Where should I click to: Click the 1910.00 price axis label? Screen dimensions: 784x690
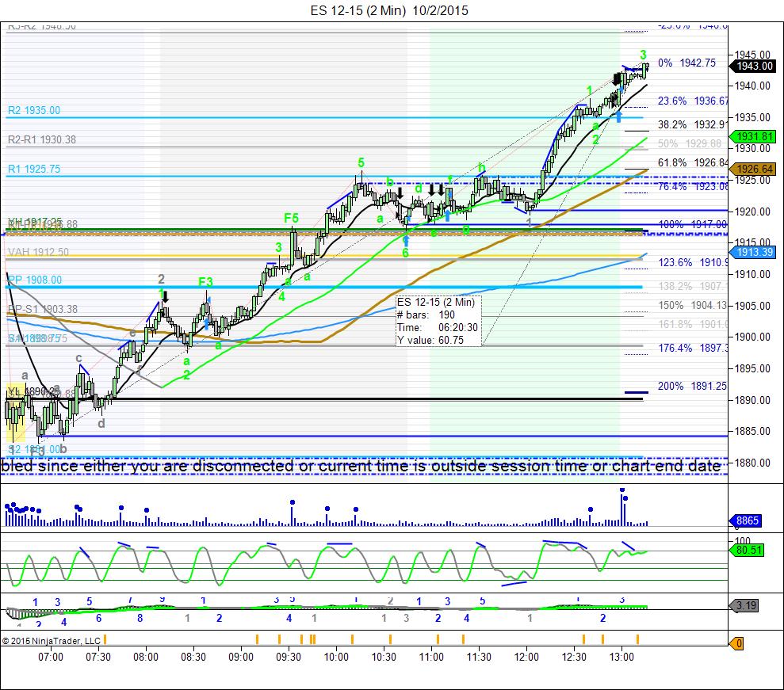point(752,274)
